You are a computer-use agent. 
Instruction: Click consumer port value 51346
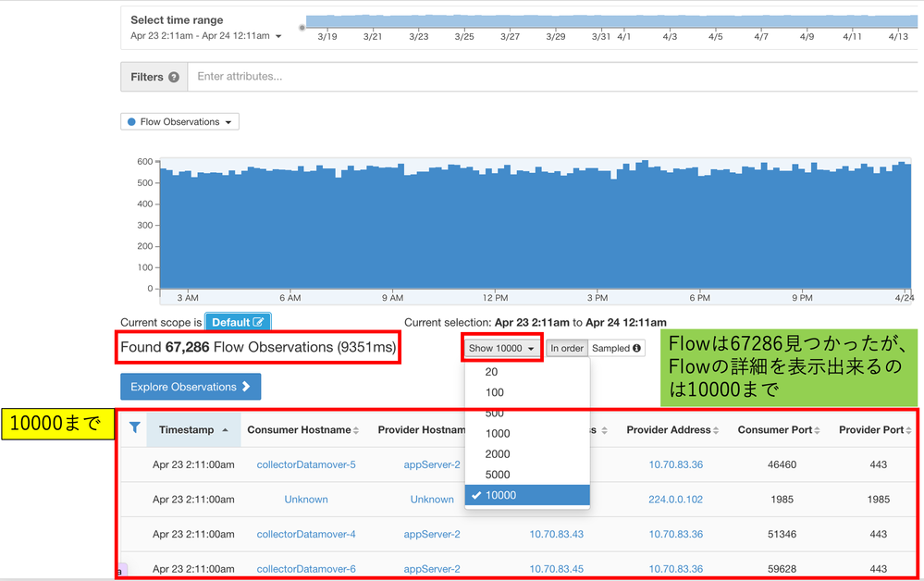(782, 534)
